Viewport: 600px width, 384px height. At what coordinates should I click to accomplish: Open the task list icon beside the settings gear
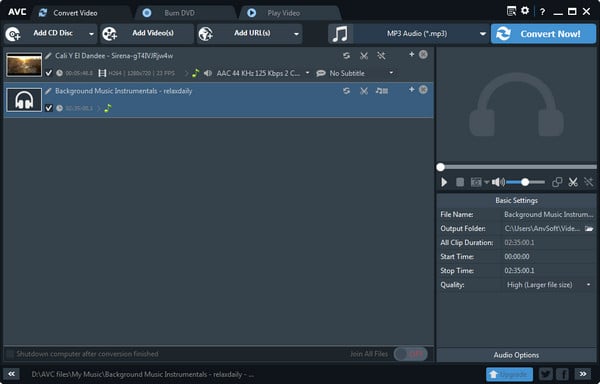[511, 11]
